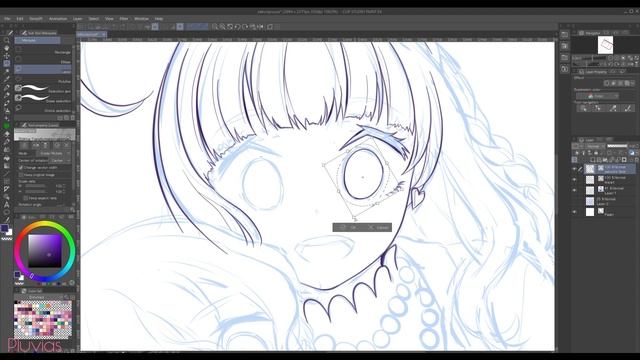The width and height of the screenshot is (640, 360).
Task: Click the Rotate left command bar icon
Action: (x=238, y=27)
